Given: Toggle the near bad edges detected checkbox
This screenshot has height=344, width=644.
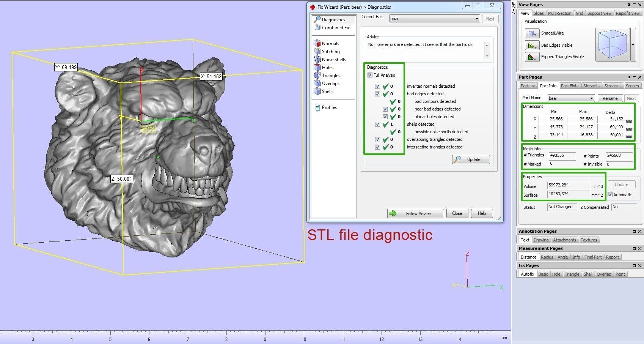Looking at the screenshot, I should 385,109.
